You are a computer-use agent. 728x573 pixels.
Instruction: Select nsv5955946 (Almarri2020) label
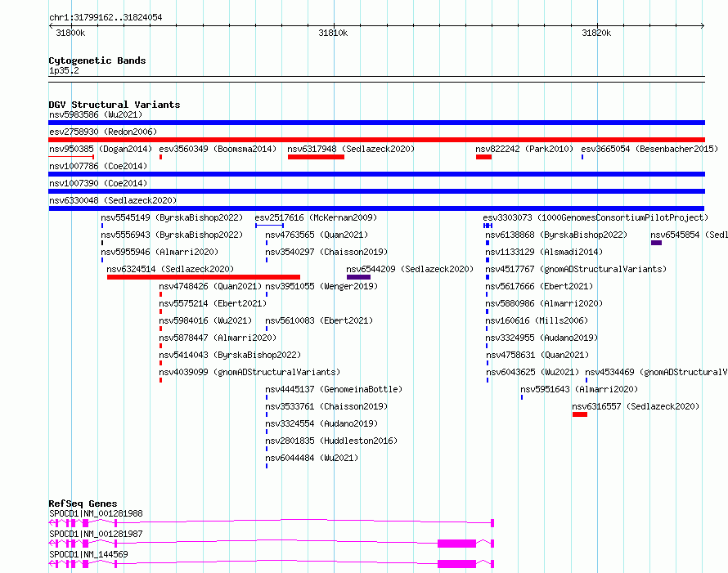click(x=160, y=252)
